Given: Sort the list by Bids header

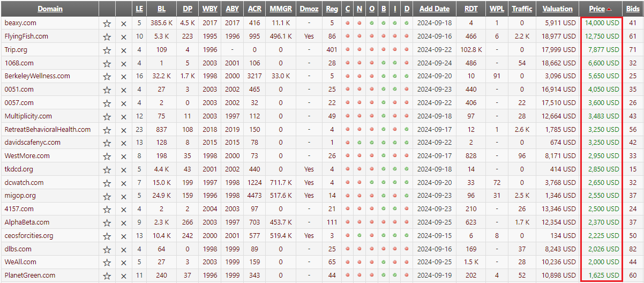Looking at the screenshot, I should coord(632,9).
